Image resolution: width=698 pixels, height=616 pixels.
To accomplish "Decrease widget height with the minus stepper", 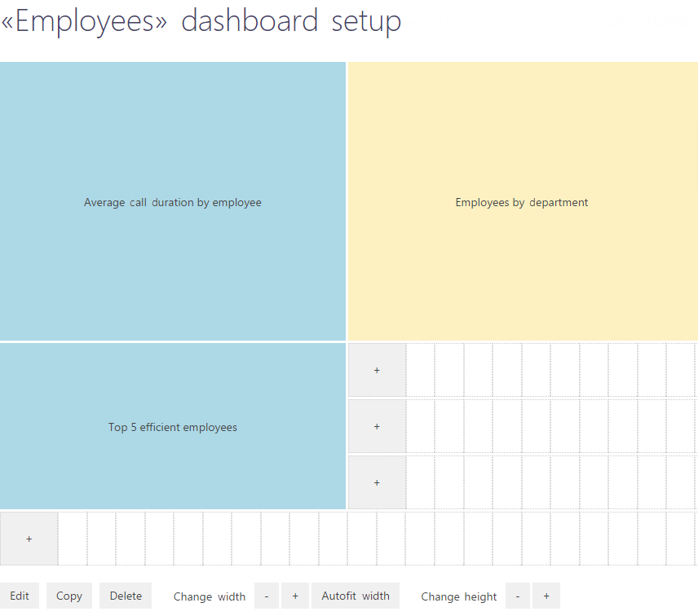I will click(x=517, y=596).
